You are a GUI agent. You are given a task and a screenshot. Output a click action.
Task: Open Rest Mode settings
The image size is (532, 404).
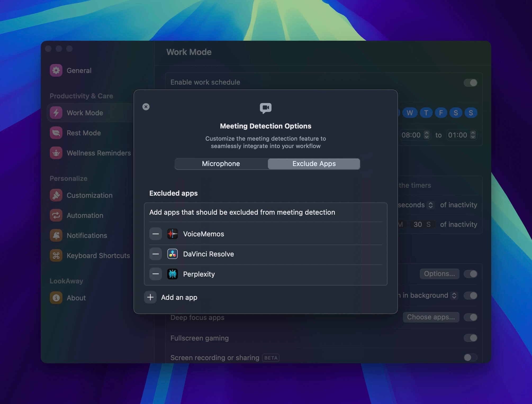83,133
